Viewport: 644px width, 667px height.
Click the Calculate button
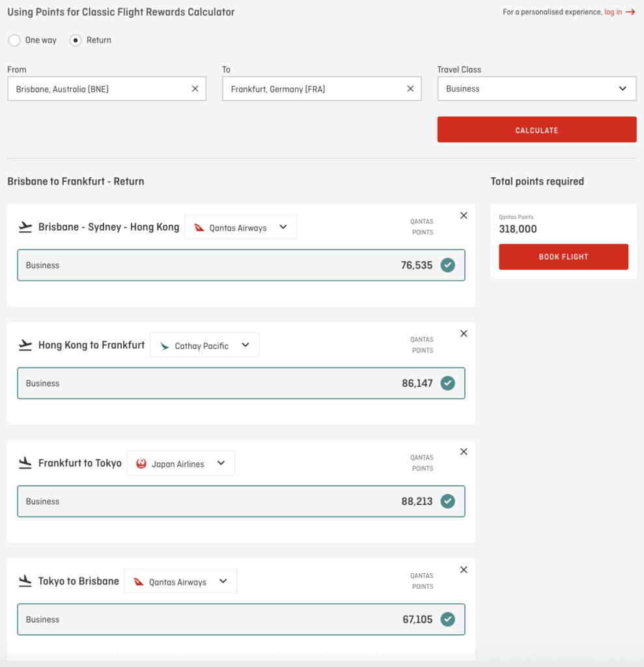click(537, 130)
